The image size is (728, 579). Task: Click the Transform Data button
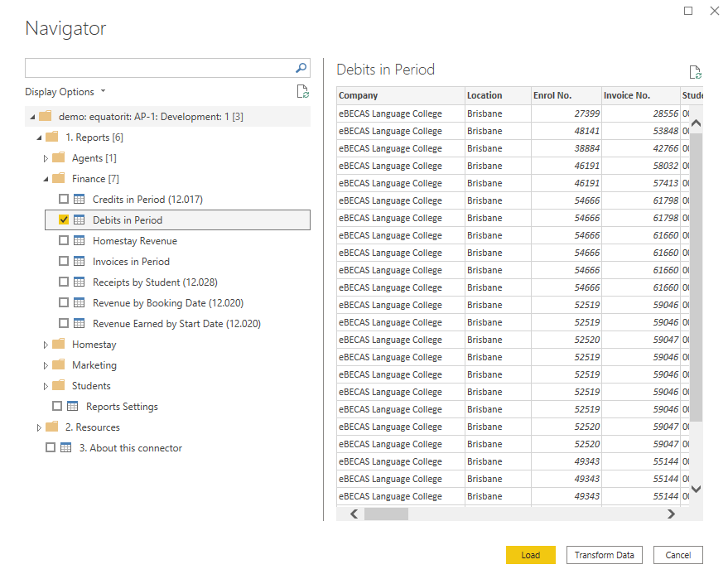pyautogui.click(x=605, y=555)
